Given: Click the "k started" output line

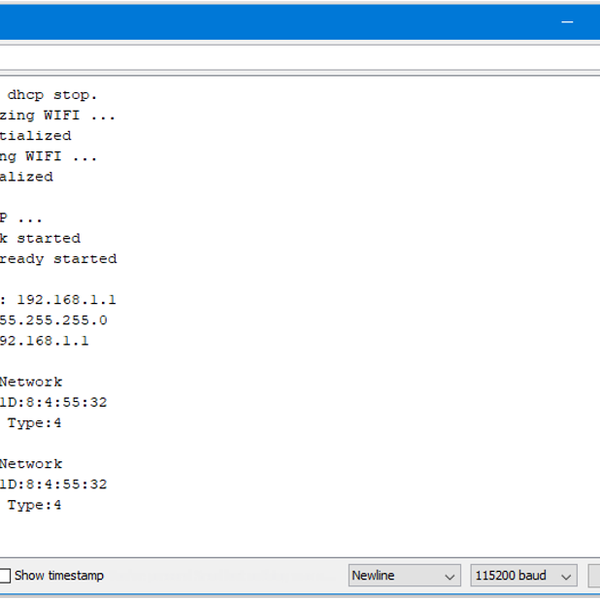Looking at the screenshot, I should point(40,238).
